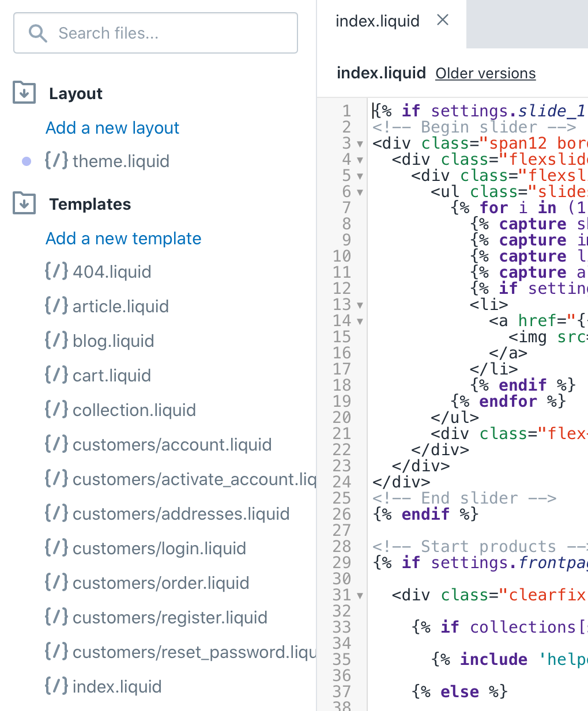Click Add a new layout link
This screenshot has width=588, height=711.
(112, 128)
